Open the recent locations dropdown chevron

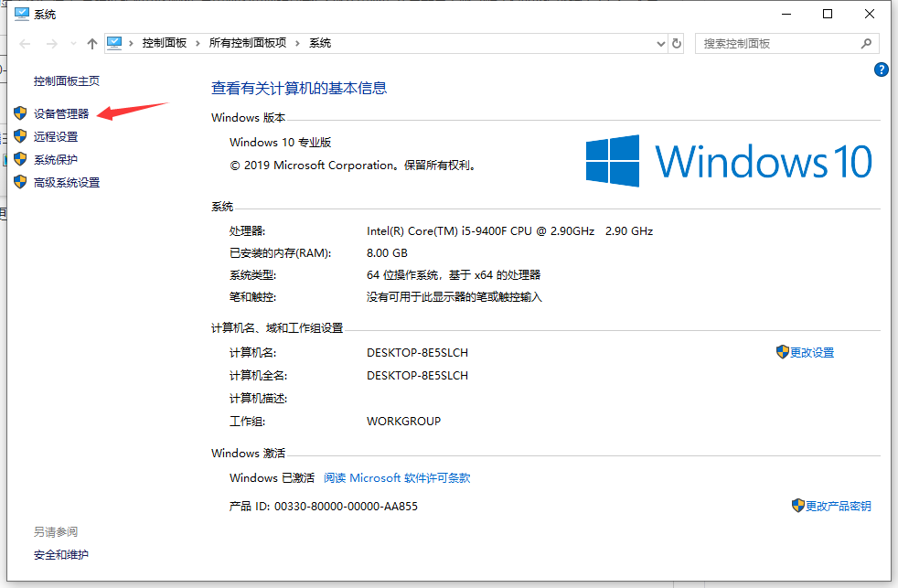[x=72, y=44]
